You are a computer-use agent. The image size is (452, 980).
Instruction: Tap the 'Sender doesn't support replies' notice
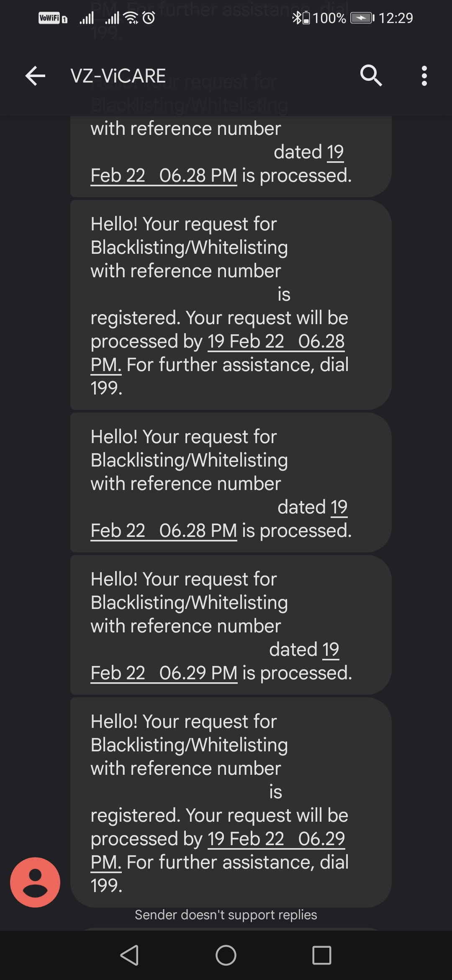tap(226, 915)
